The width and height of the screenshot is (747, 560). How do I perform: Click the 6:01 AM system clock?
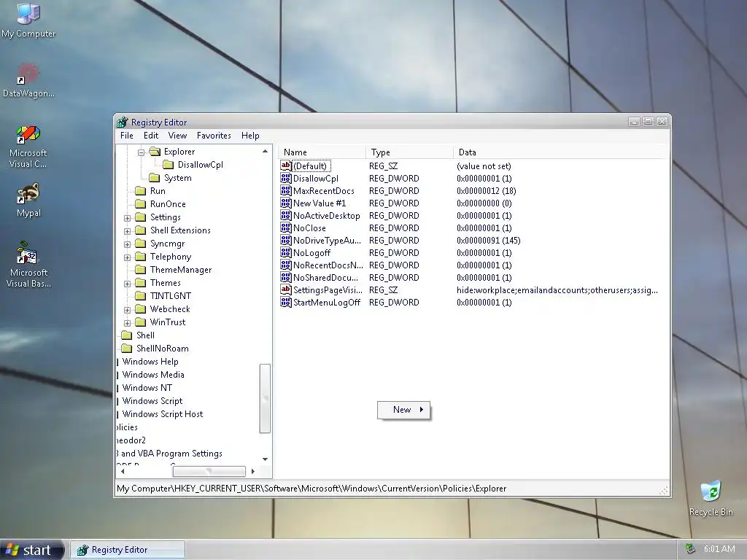click(x=719, y=549)
